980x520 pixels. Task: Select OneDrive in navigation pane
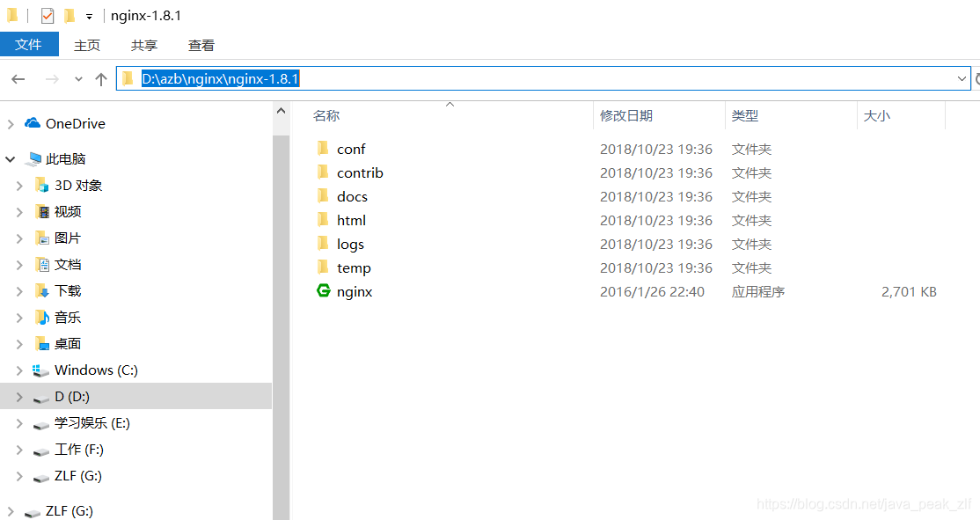75,124
